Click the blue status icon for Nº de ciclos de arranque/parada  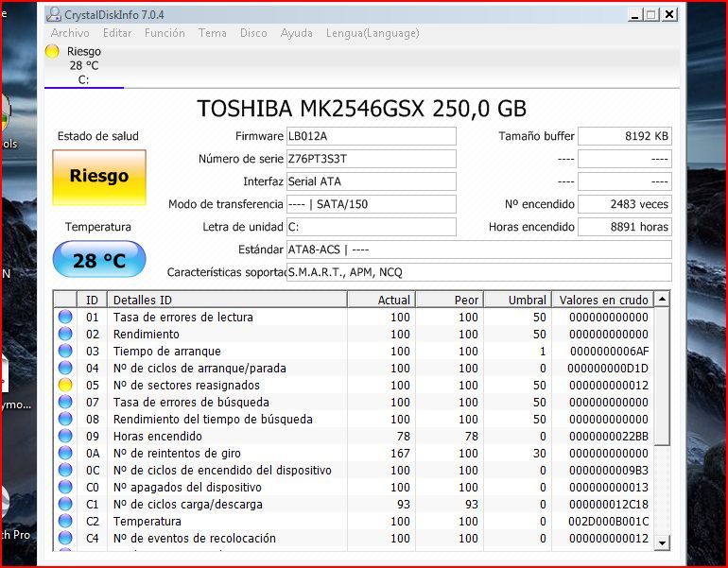[65, 368]
